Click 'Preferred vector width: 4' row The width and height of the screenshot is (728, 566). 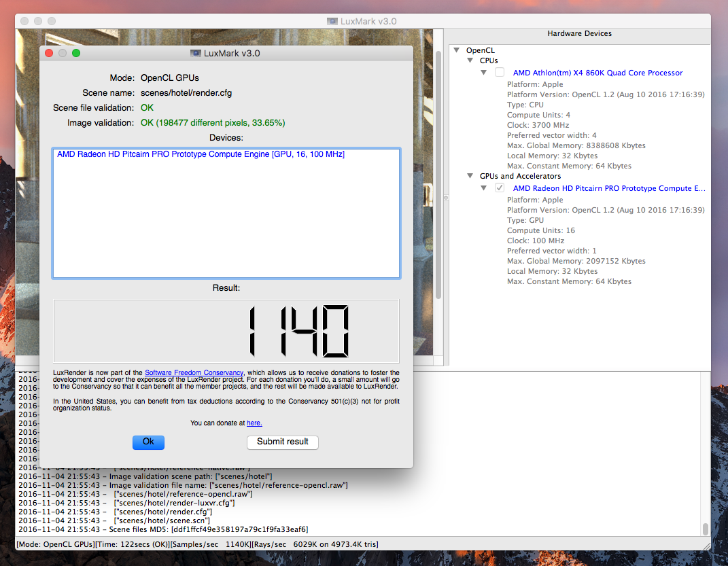click(551, 135)
